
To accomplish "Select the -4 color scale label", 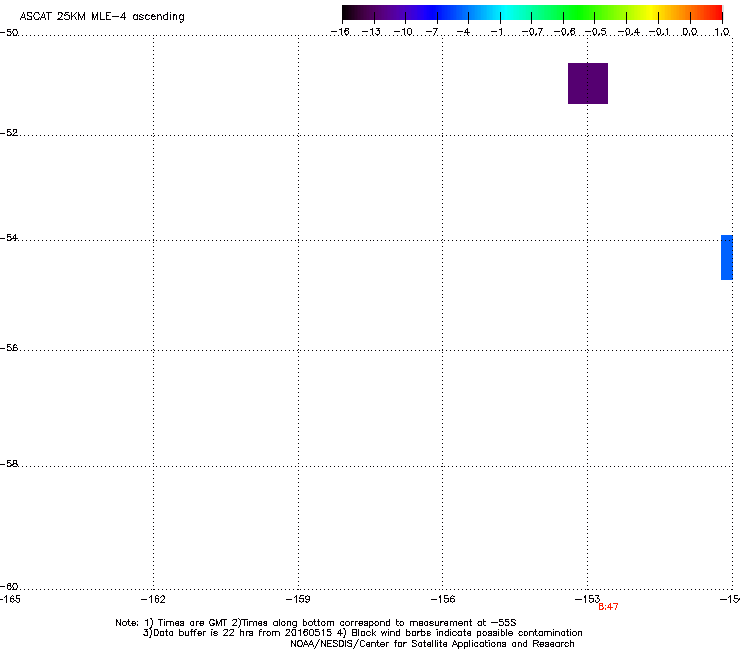I will click(463, 32).
